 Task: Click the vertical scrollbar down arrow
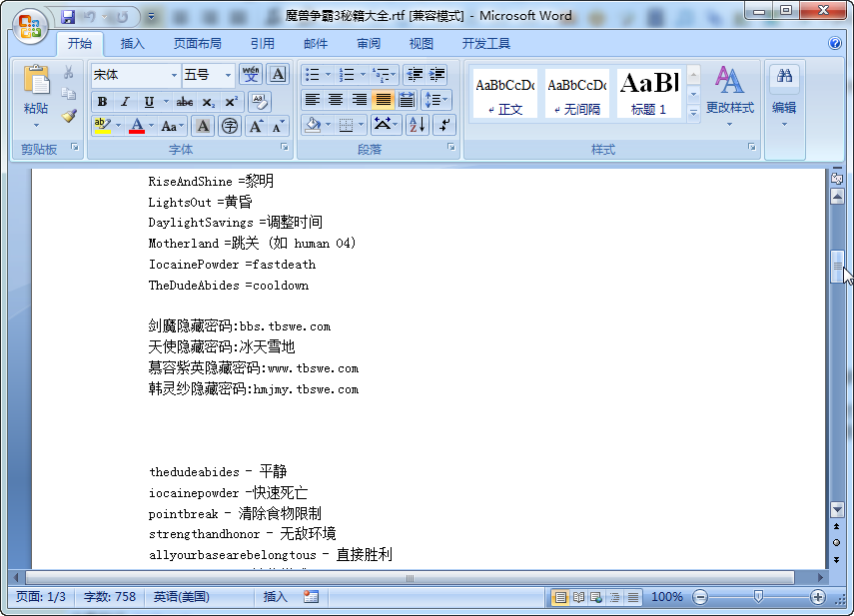pos(837,510)
